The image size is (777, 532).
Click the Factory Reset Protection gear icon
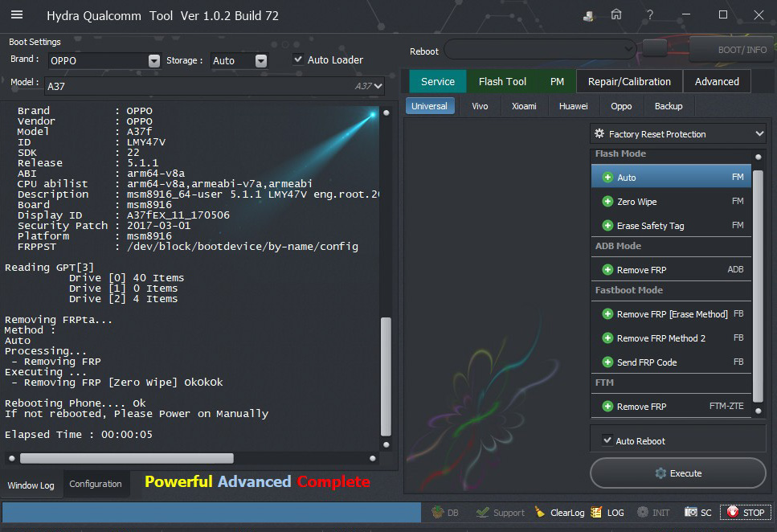[x=599, y=133]
